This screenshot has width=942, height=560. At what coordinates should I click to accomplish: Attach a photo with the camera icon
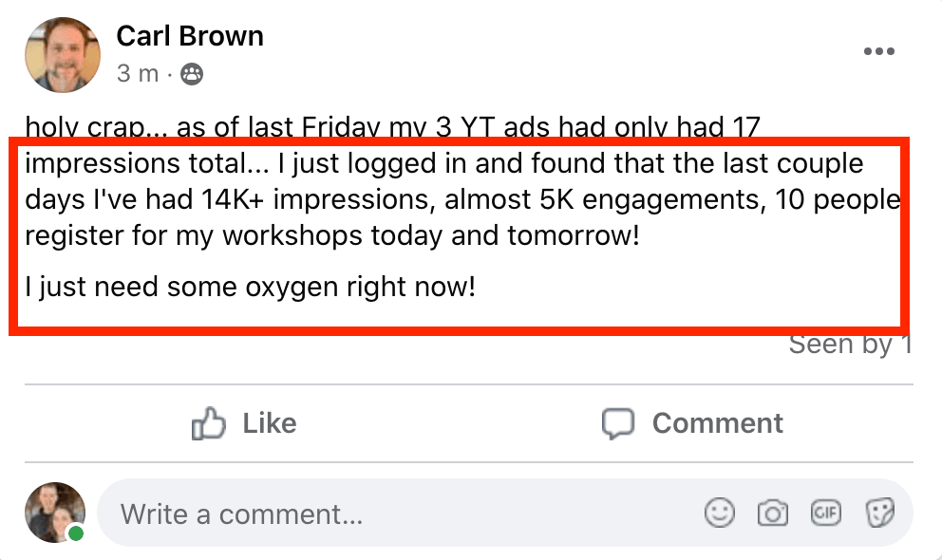click(773, 513)
